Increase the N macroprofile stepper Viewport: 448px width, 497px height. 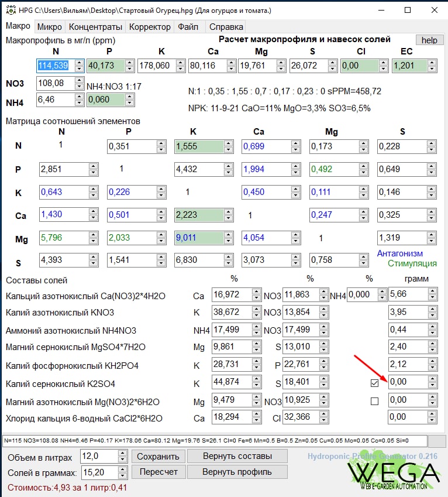point(80,63)
